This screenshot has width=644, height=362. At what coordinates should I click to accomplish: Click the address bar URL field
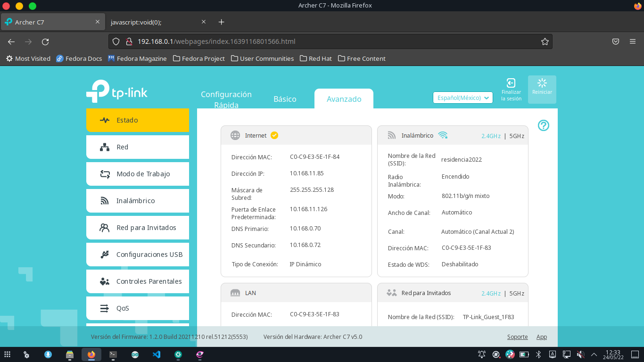pyautogui.click(x=330, y=41)
